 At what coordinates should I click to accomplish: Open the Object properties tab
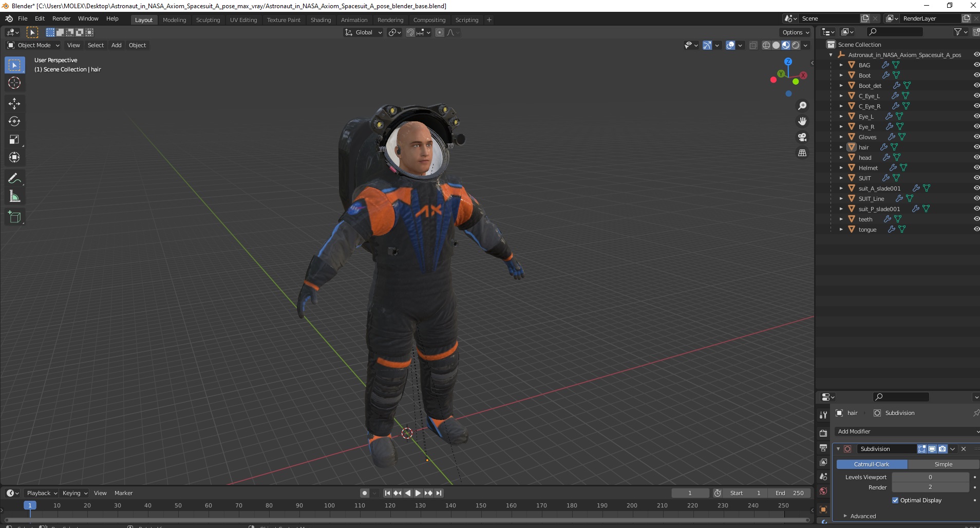point(823,510)
